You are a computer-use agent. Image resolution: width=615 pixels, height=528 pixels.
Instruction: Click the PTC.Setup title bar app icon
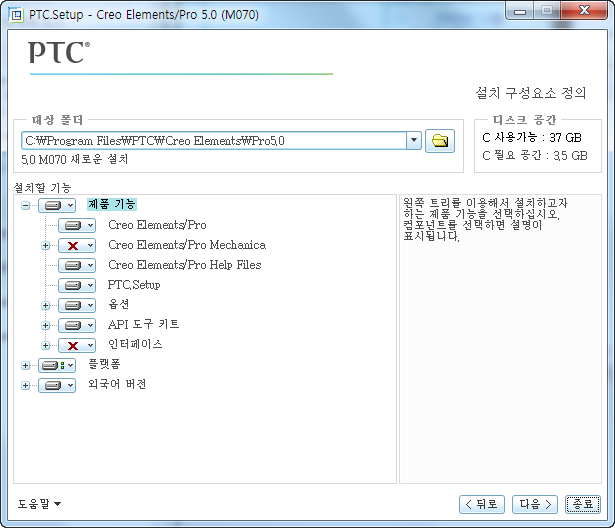pyautogui.click(x=16, y=15)
